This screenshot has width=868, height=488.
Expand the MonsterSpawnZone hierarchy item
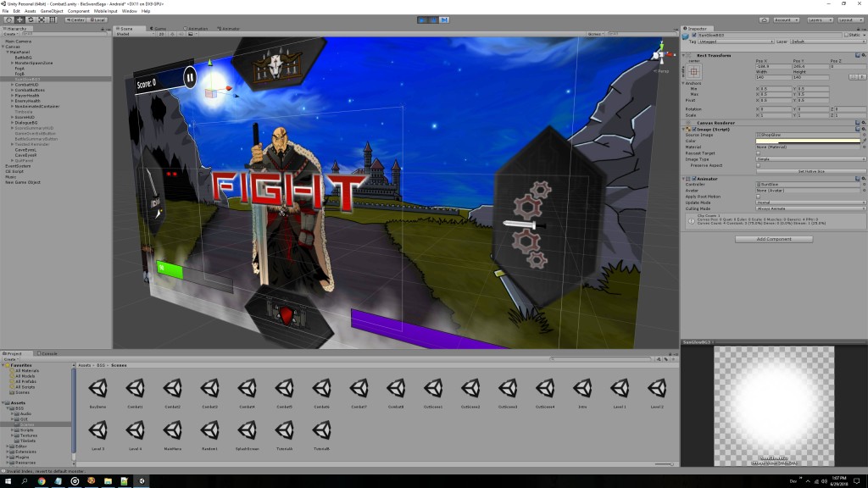12,63
